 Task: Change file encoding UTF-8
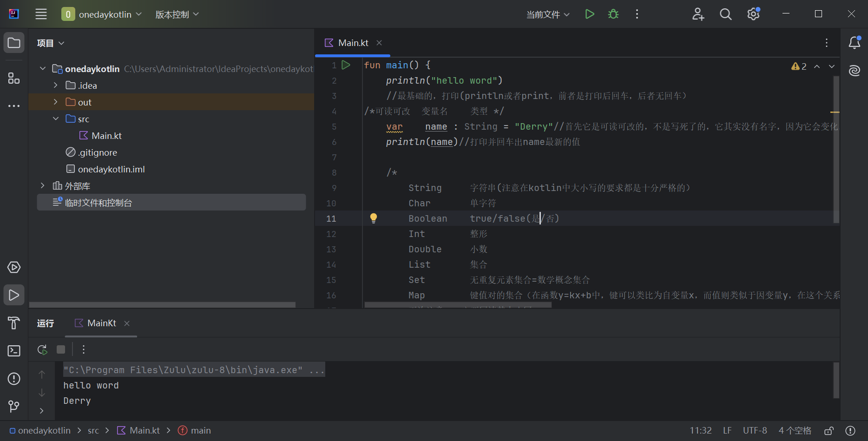(x=755, y=431)
